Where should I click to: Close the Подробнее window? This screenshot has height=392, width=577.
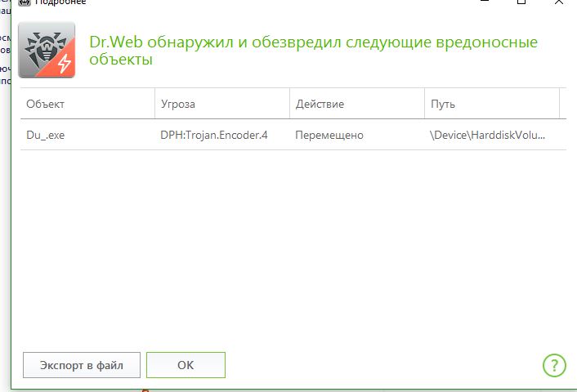click(x=559, y=2)
